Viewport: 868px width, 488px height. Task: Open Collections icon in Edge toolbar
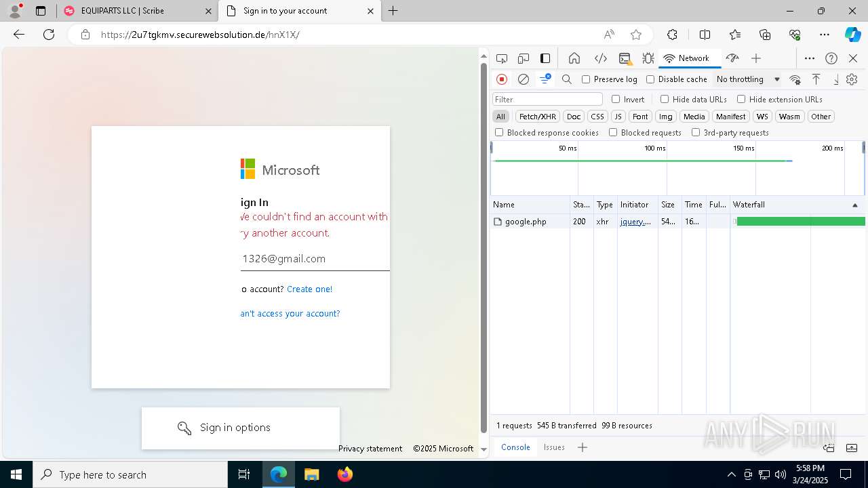point(765,35)
